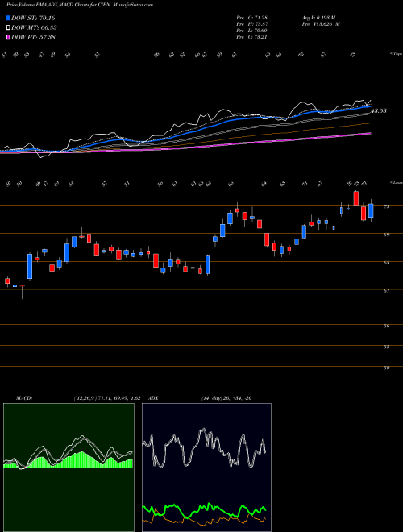
Task: Click the 'Pre C: 73.21' close value
Action: pos(252,36)
